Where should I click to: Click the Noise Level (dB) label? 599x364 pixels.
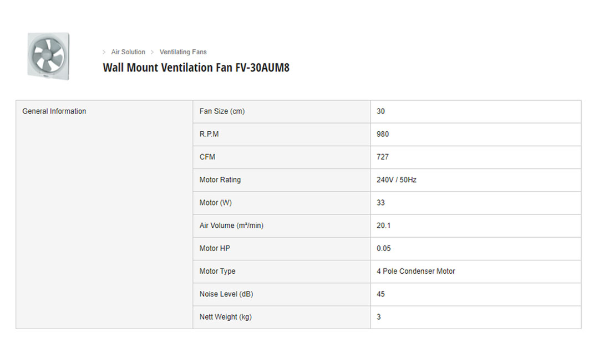coord(226,294)
